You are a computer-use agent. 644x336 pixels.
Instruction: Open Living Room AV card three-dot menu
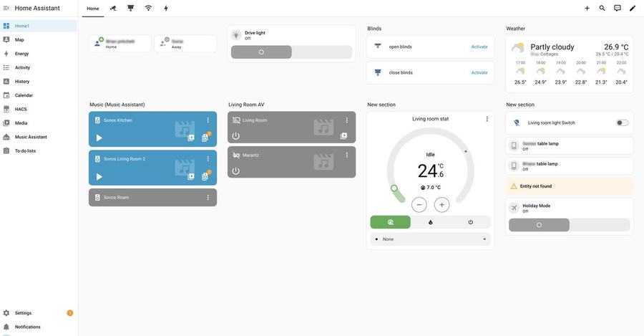(x=346, y=120)
